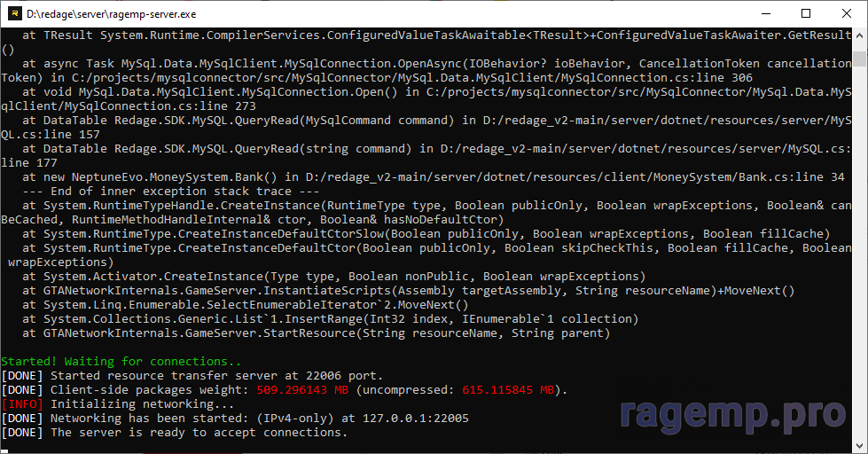
Task: Maximize the ragemp-server console window
Action: [x=806, y=14]
